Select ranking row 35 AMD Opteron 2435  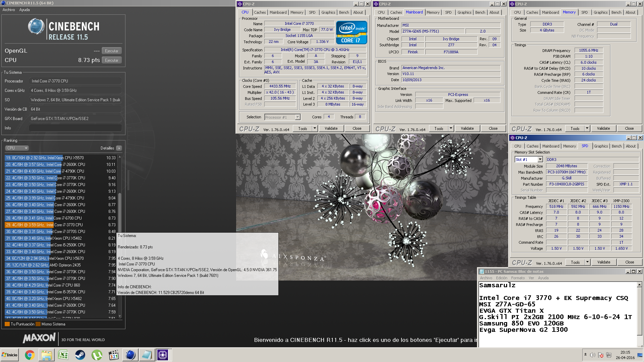pos(60,265)
